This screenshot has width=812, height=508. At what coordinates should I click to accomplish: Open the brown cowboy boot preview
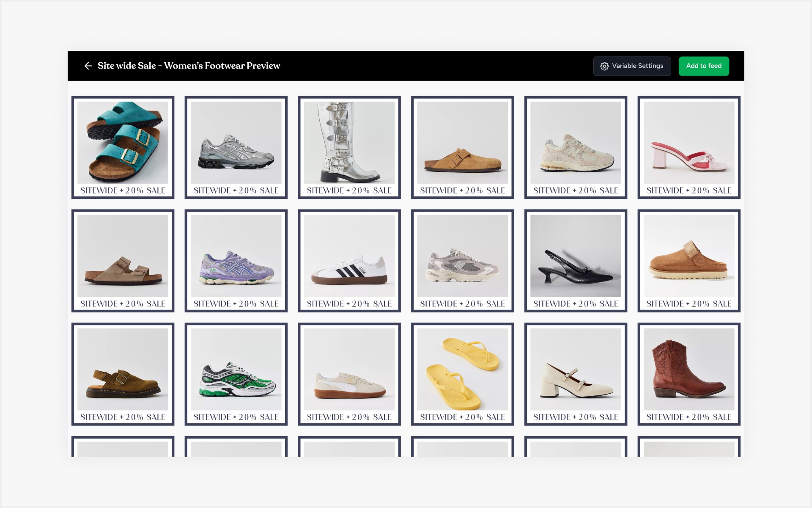[x=689, y=370]
